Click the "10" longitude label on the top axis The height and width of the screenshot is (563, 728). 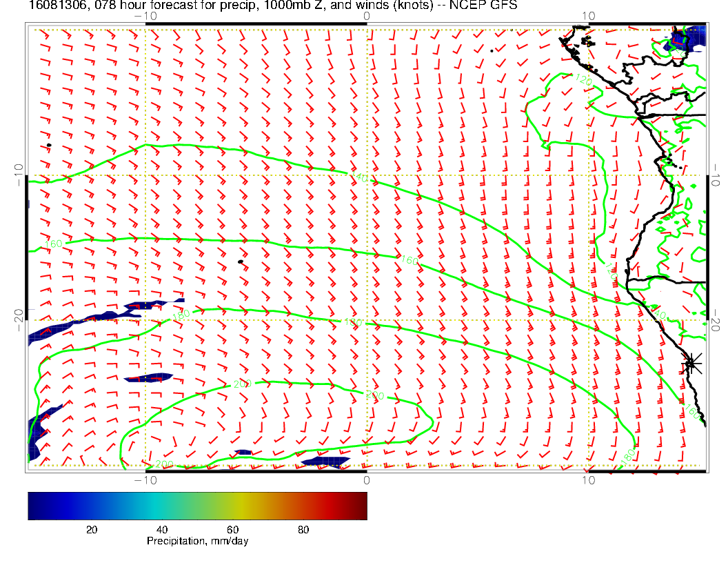click(588, 17)
